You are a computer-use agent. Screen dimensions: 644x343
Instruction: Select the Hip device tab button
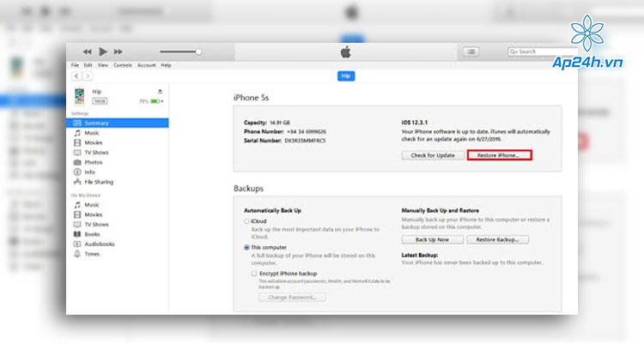pyautogui.click(x=346, y=76)
